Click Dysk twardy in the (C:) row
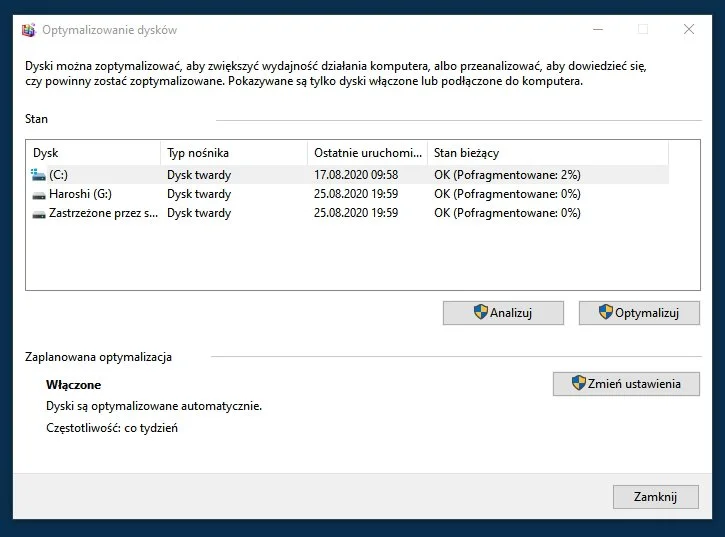 199,175
